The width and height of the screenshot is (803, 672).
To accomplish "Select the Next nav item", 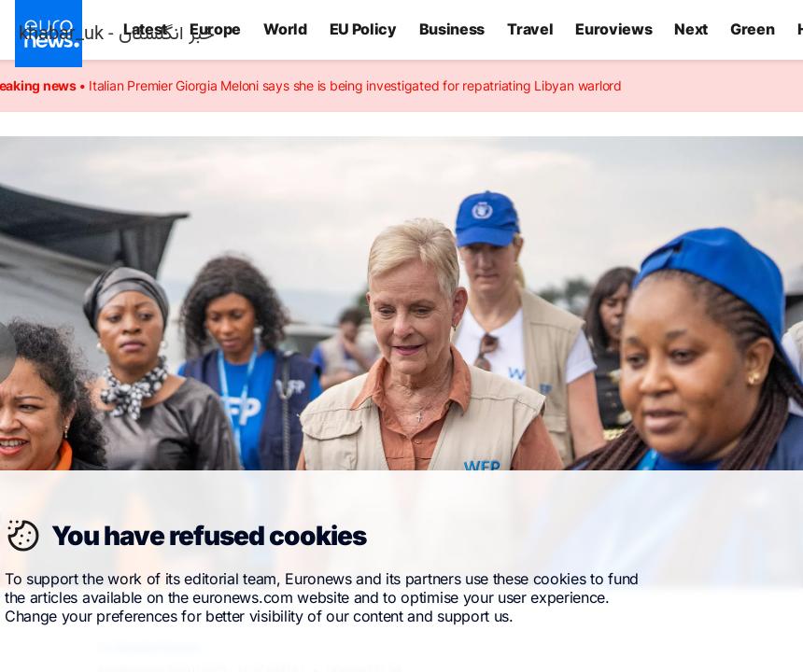I will coord(691,29).
